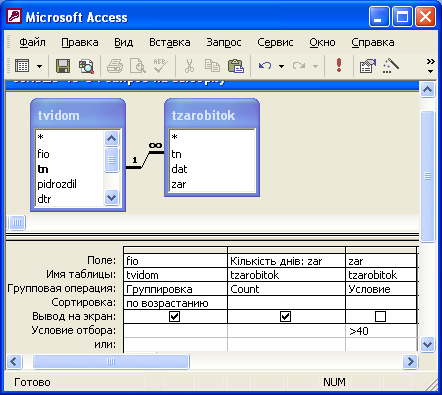Image resolution: width=442 pixels, height=395 pixels.
Task: Open the Справка menu
Action: tap(373, 42)
